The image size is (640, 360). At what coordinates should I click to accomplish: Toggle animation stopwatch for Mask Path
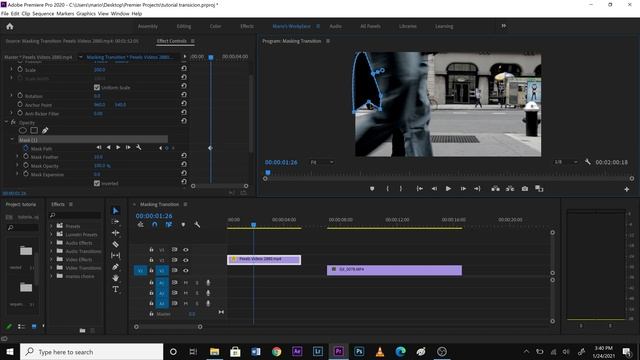coord(26,148)
